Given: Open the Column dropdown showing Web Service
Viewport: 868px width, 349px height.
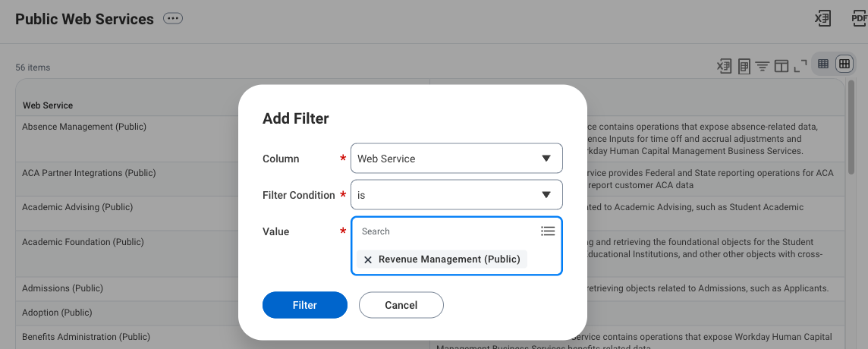Looking at the screenshot, I should 457,159.
